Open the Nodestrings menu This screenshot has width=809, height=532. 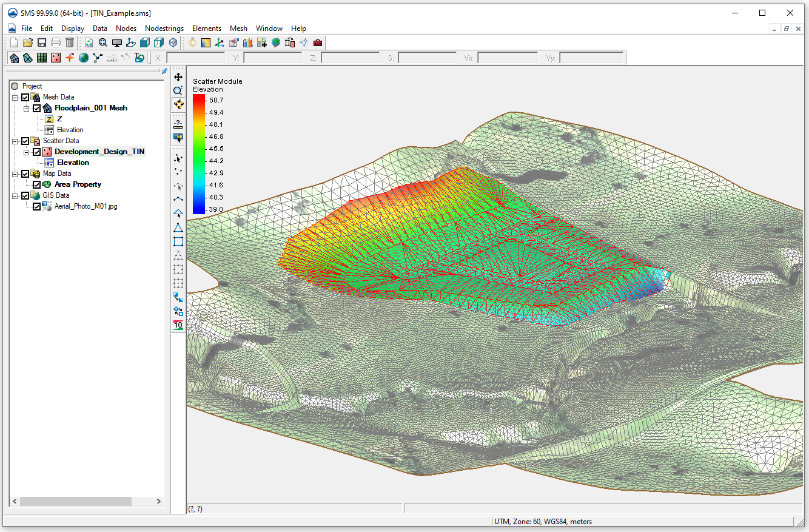pos(164,28)
